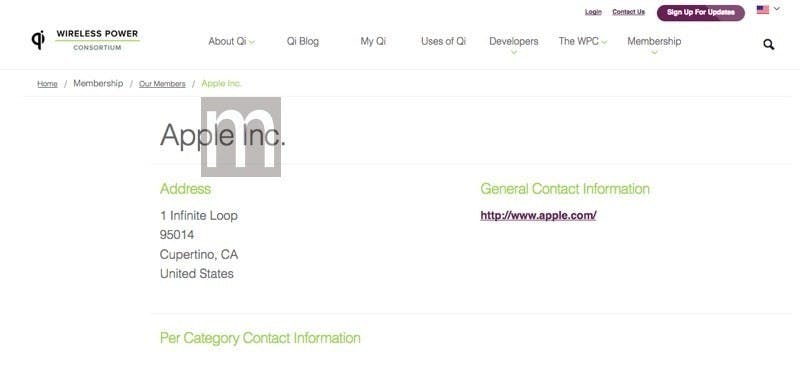Click the Membership breadcrumb text
800x365 pixels.
(x=98, y=83)
